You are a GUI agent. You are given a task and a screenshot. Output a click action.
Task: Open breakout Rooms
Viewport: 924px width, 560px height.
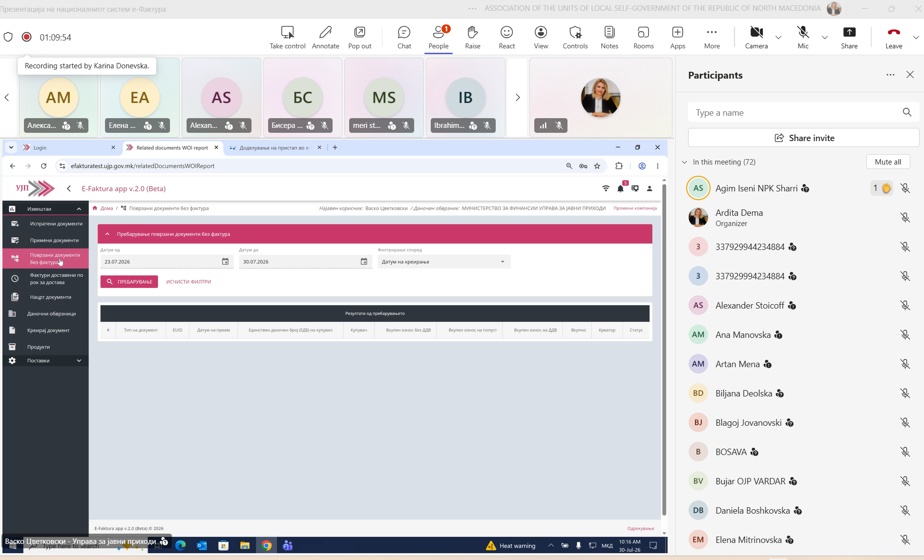point(643,38)
